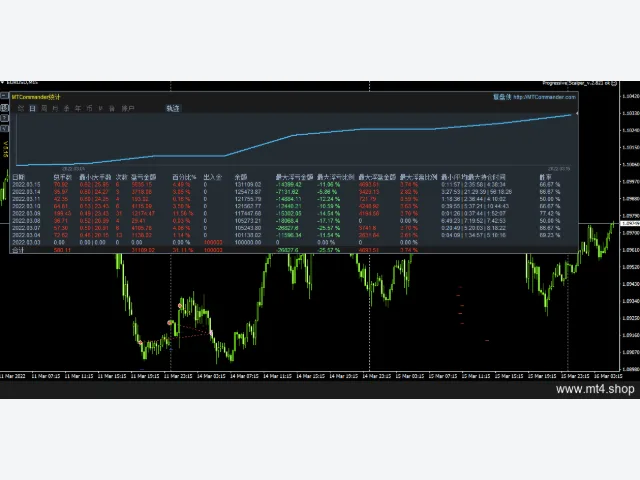This screenshot has height=480, width=640.
Task: Click the balance value 100000.00
Action: (248, 242)
